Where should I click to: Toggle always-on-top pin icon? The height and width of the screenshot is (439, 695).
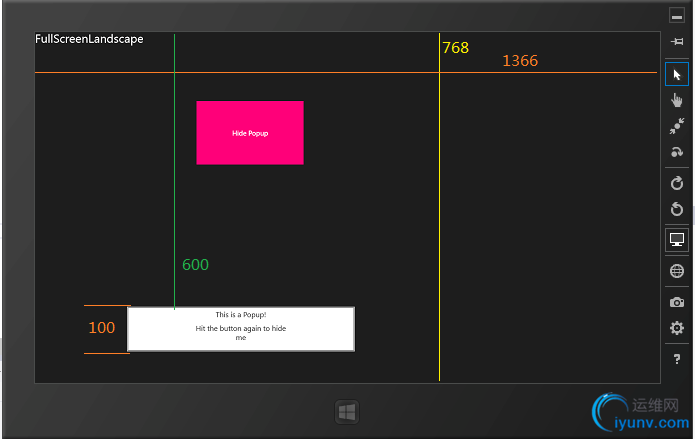click(x=677, y=41)
